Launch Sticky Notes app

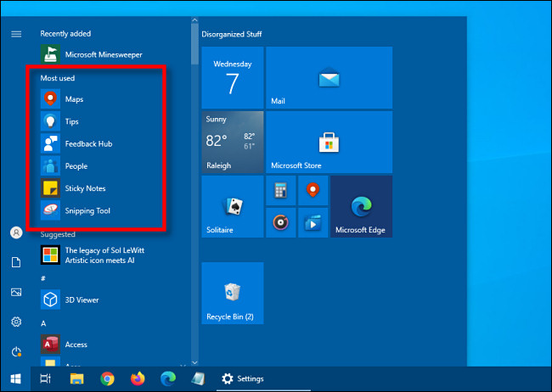[x=85, y=188]
